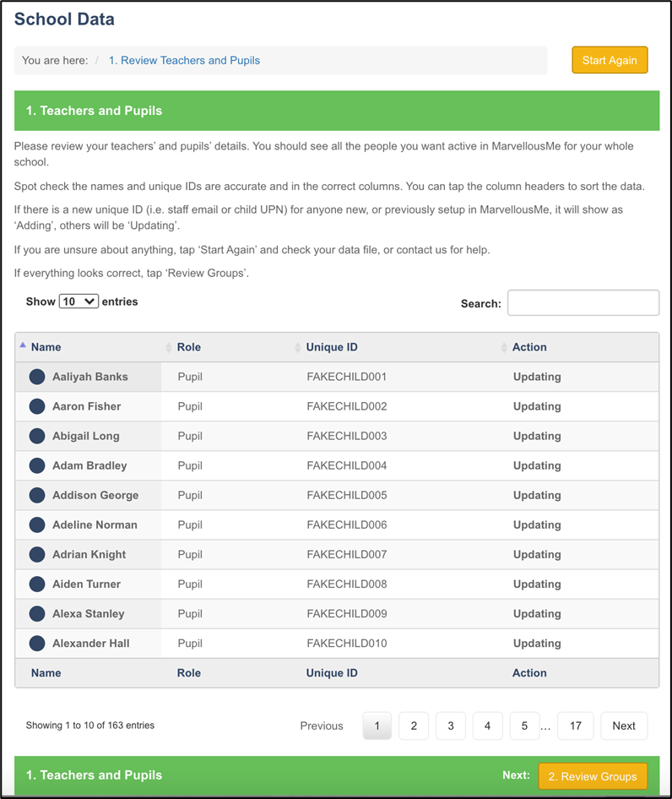Click the '1. Review Teachers and Pupils' breadcrumb link

click(x=184, y=61)
